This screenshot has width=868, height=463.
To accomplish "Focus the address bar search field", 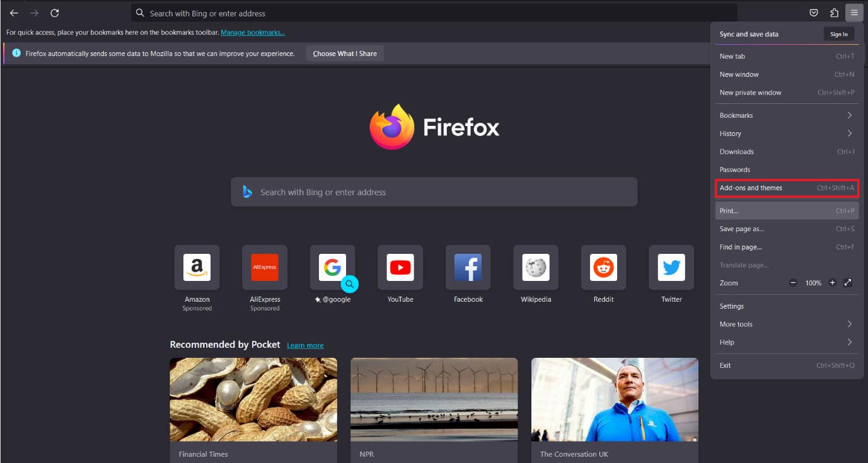I will [434, 13].
